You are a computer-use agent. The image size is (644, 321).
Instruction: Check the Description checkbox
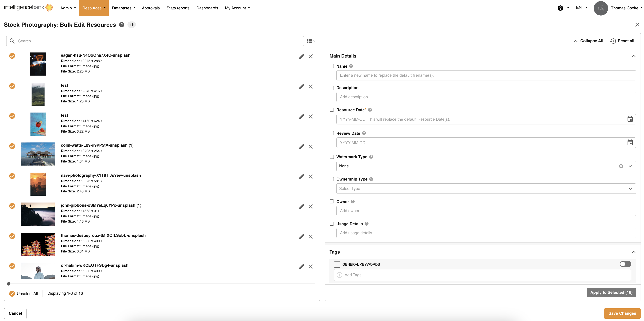332,88
